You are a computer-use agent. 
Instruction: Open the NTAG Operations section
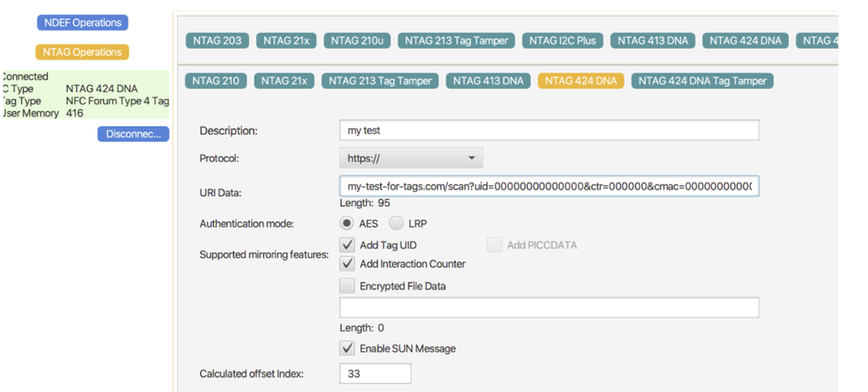pos(83,52)
